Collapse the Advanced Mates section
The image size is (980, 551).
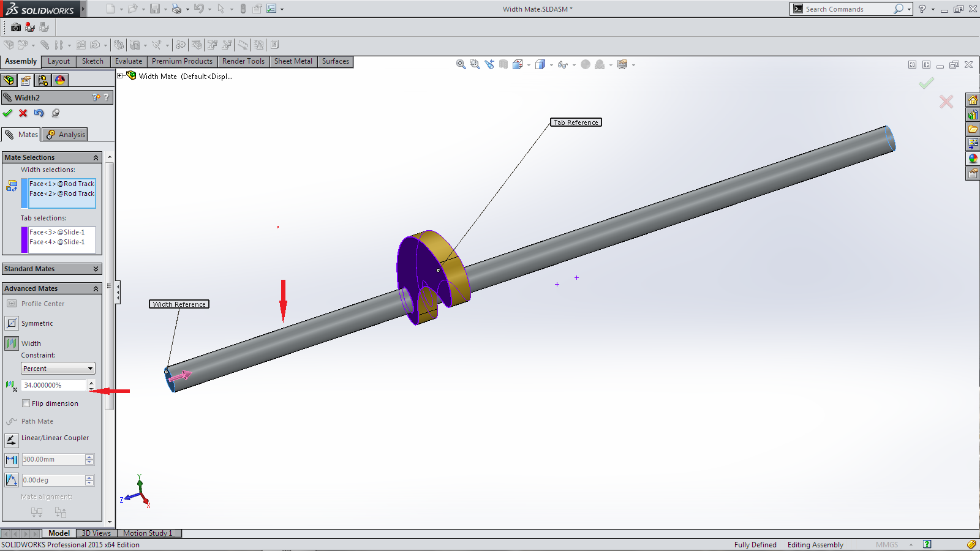point(96,288)
